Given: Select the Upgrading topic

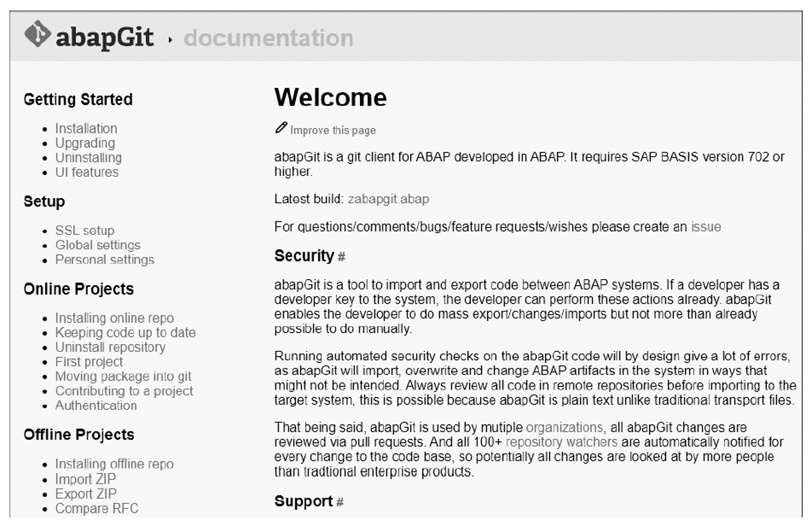Looking at the screenshot, I should pyautogui.click(x=84, y=143).
